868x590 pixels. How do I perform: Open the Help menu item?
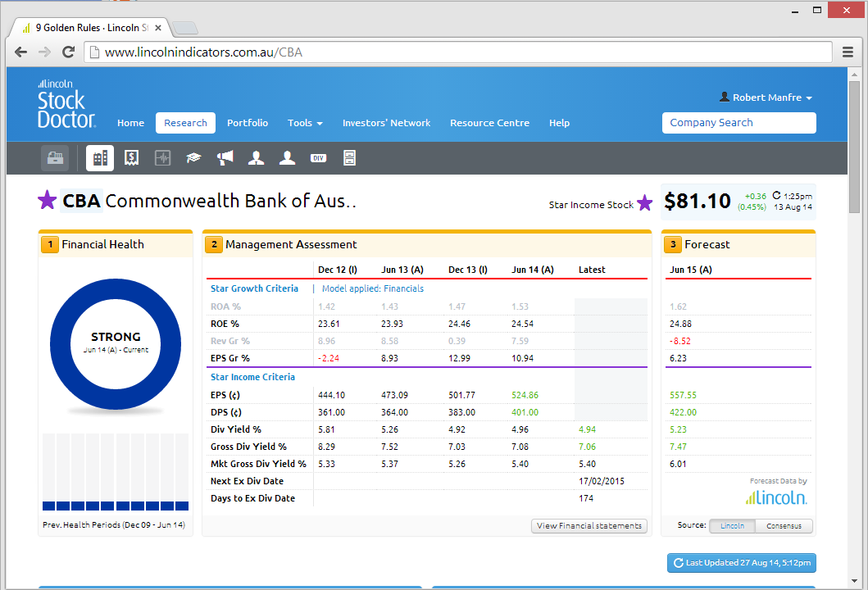[559, 123]
